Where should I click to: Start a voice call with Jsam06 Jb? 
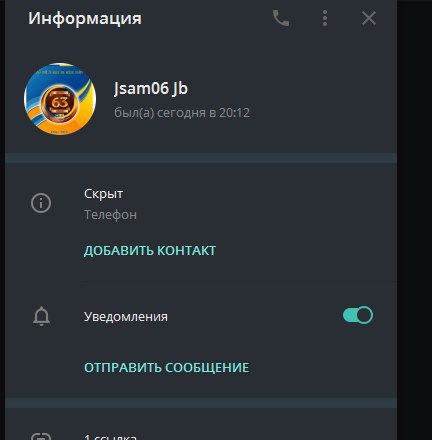(281, 18)
